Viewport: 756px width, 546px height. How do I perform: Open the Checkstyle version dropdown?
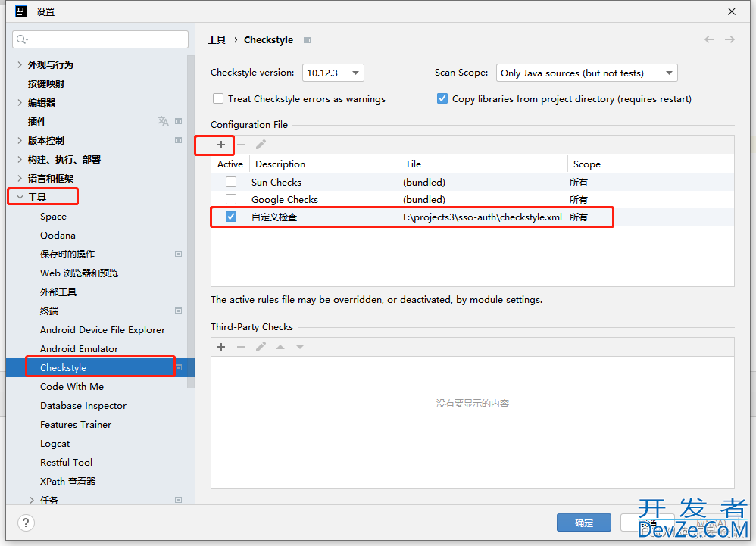click(x=333, y=73)
